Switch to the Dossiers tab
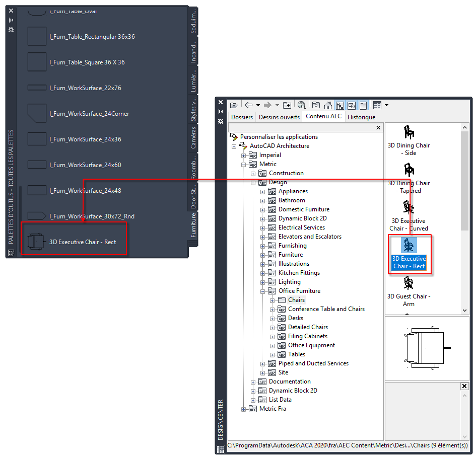Screen dimensions: 476x458 click(x=242, y=117)
